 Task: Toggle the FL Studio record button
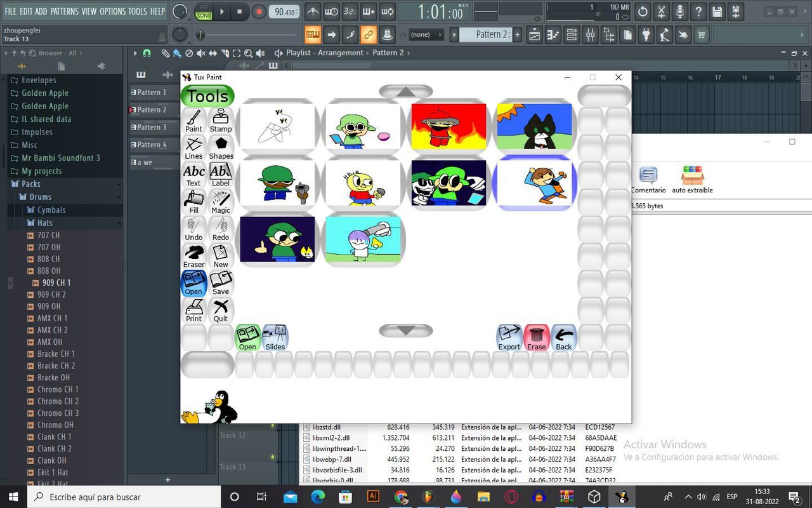[x=259, y=11]
